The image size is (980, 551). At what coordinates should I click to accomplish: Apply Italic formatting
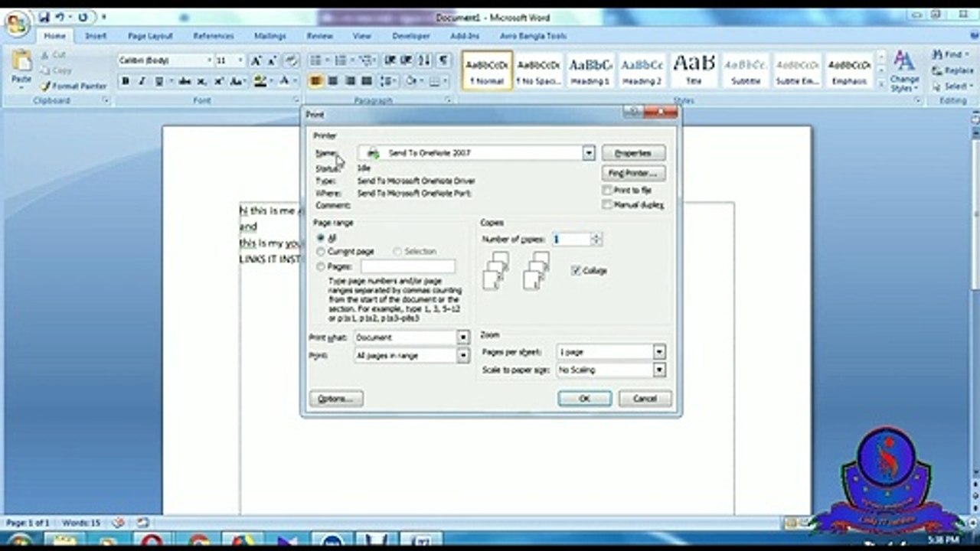click(142, 81)
